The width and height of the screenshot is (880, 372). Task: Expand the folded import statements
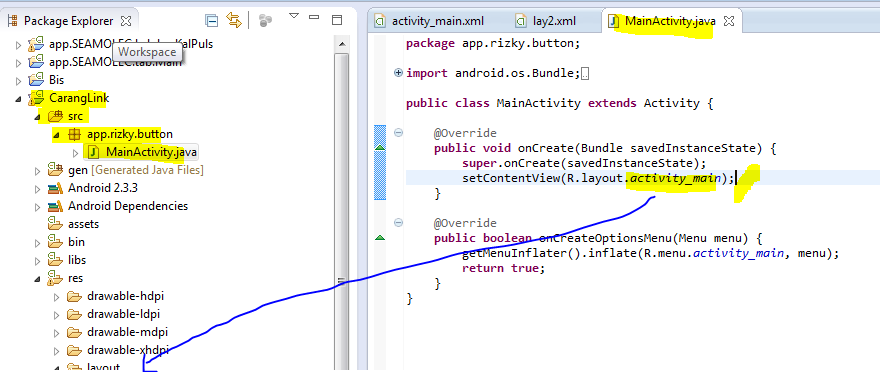point(399,72)
